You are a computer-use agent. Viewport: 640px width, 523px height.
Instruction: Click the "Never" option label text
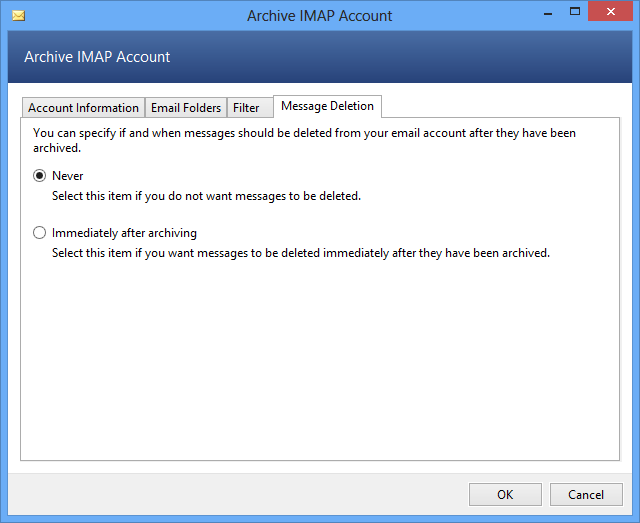tap(68, 176)
